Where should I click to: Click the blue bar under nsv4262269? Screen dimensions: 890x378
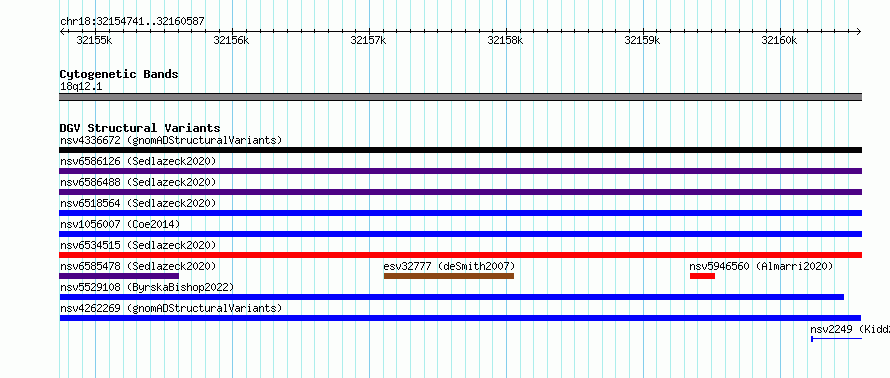pos(460,318)
